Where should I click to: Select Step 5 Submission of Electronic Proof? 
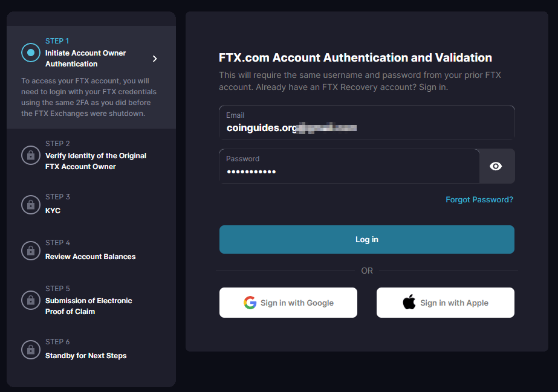[x=89, y=300]
